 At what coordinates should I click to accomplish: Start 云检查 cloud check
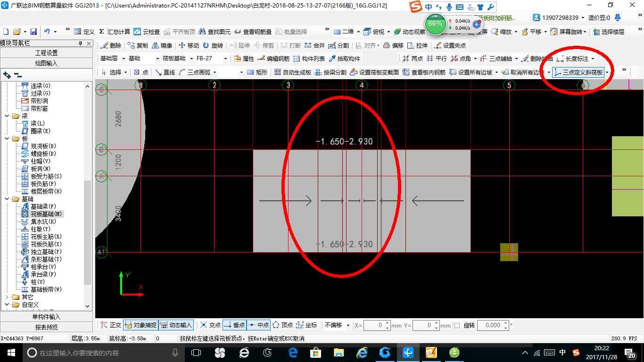point(147,32)
